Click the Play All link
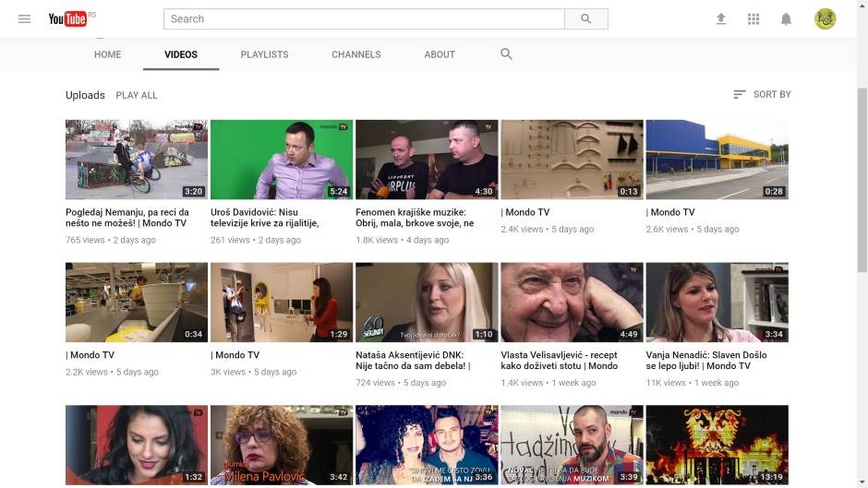Screen dimensions: 868x488 (x=137, y=95)
